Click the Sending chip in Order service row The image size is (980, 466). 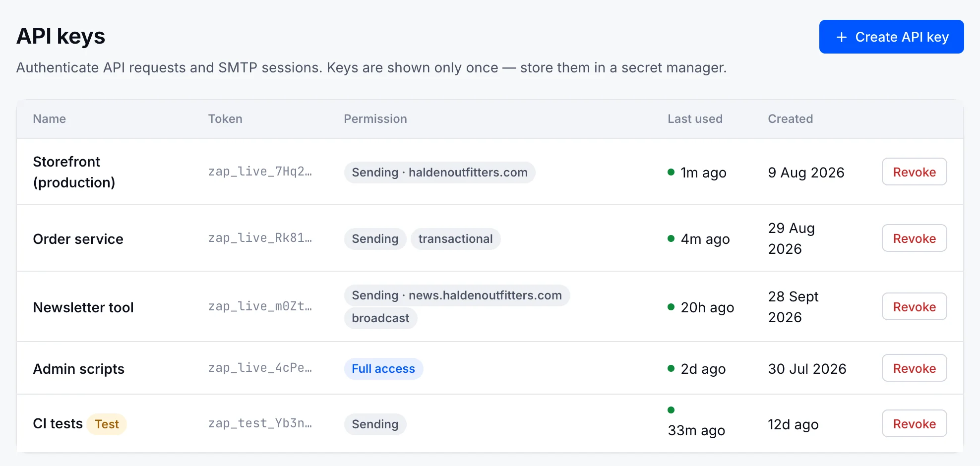pyautogui.click(x=375, y=239)
